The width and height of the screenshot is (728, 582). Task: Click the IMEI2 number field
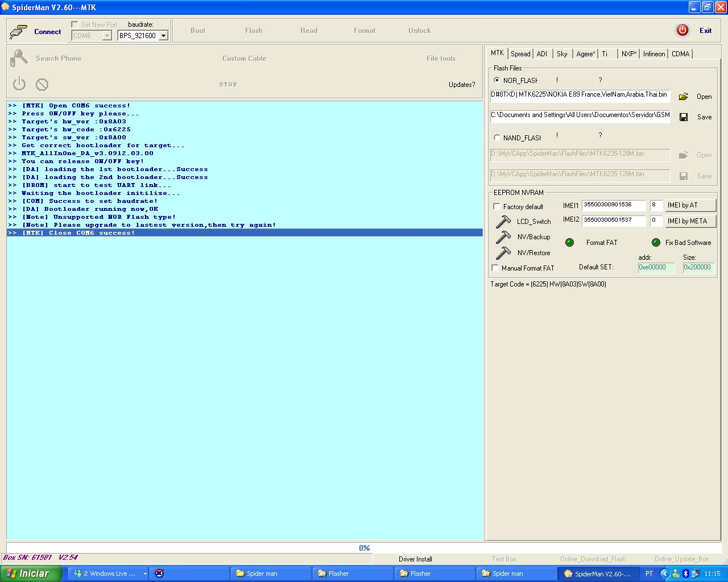tap(614, 221)
